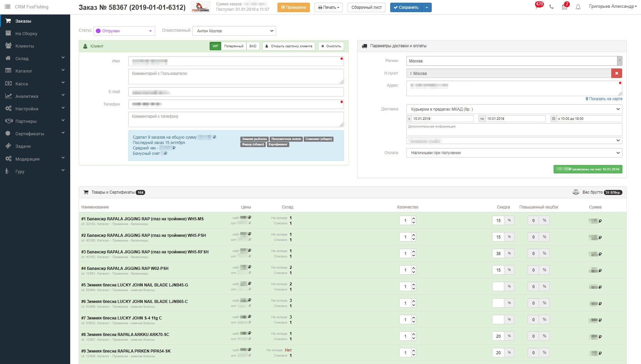Screen dimensions: 641x364
Task: Increase quantity for item #5 LJNB45-G
Action: tap(413, 284)
